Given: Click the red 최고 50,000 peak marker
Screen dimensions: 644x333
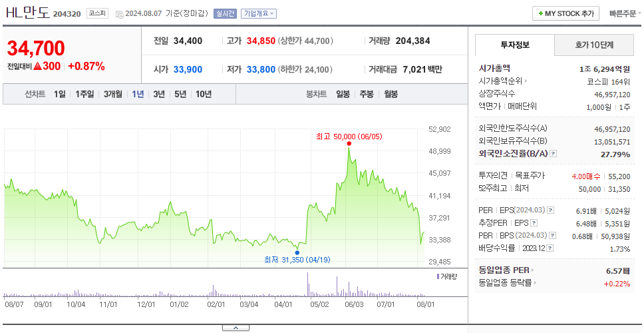Looking at the screenshot, I should click(x=349, y=143).
